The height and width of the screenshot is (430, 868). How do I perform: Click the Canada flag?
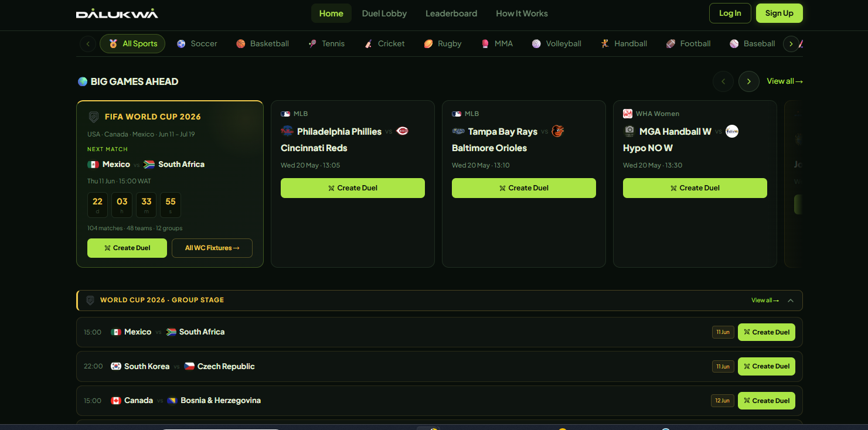coord(116,401)
